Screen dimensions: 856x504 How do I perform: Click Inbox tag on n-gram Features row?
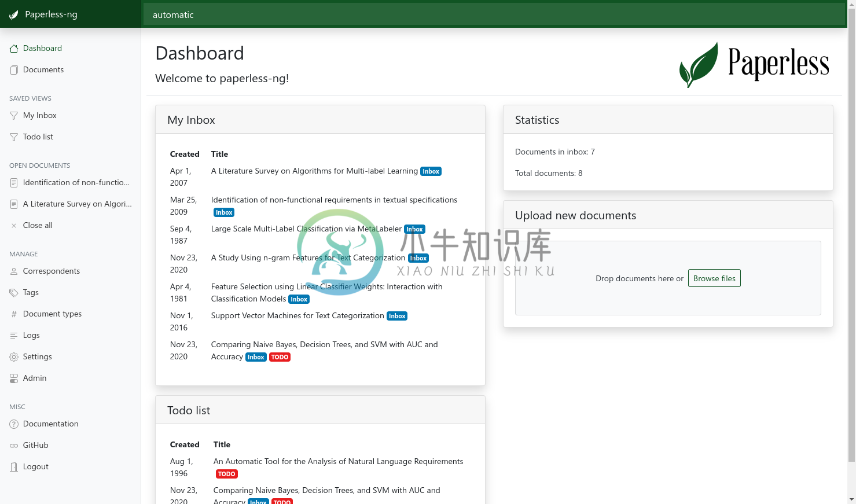point(418,258)
